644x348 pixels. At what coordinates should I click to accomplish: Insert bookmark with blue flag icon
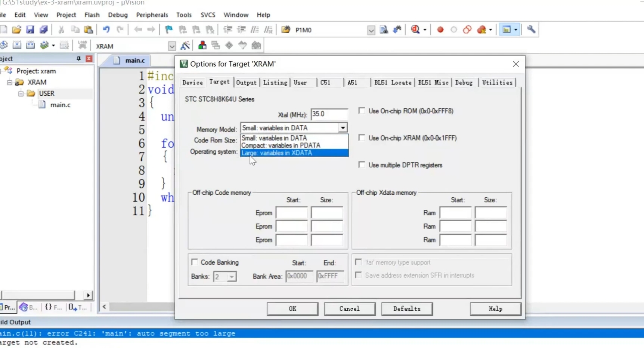[169, 30]
